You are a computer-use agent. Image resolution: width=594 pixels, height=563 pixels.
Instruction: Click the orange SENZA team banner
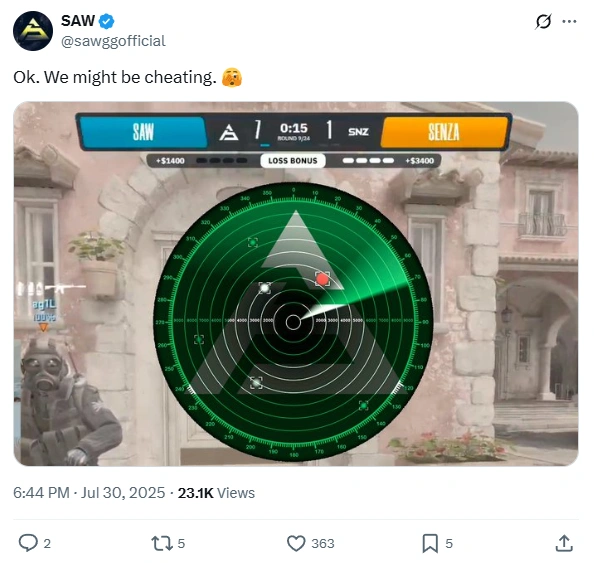tap(444, 132)
